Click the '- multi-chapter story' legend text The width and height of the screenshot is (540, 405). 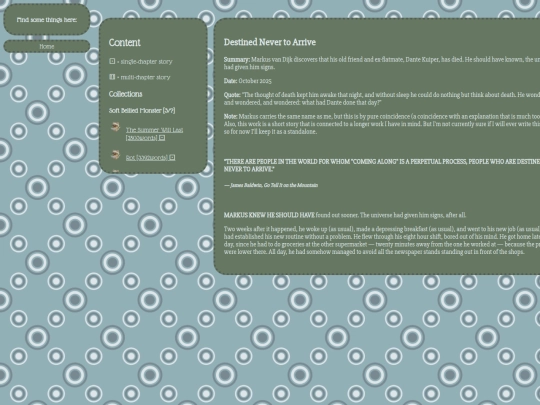pyautogui.click(x=144, y=77)
